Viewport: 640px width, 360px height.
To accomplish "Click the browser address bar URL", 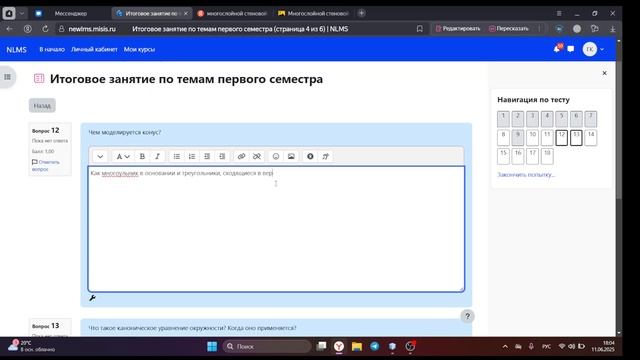I will 92,29.
